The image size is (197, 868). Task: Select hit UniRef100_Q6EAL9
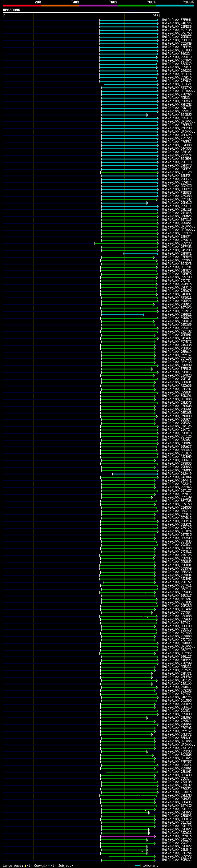(x=176, y=352)
